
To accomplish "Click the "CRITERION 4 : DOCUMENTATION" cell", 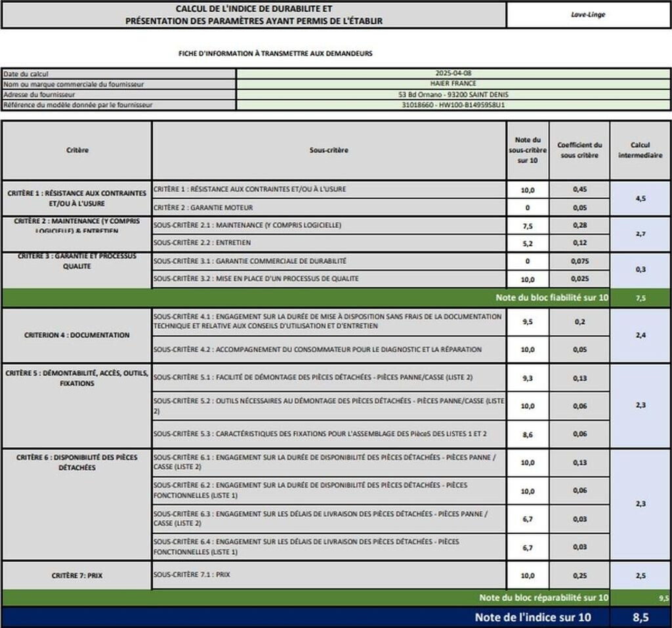I will 77,335.
